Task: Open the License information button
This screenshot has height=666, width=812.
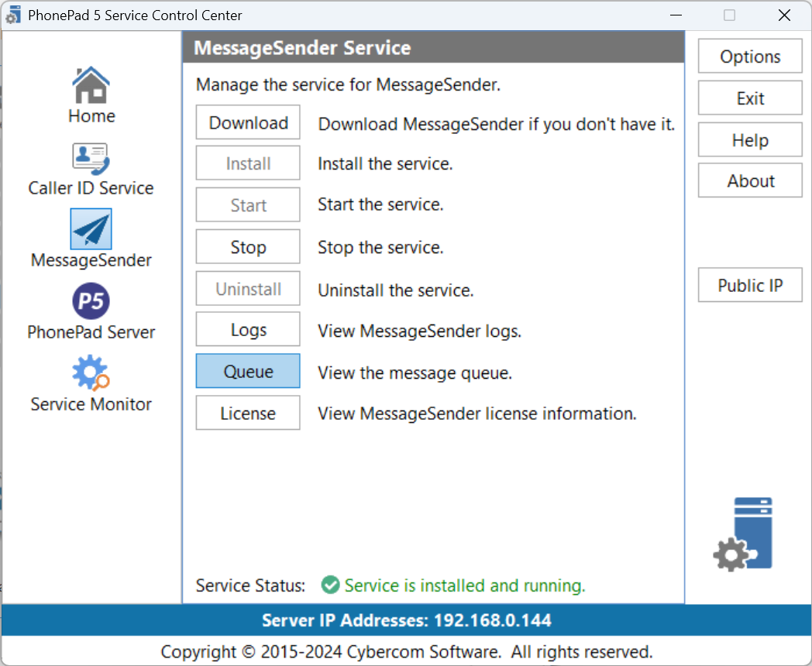Action: point(248,413)
